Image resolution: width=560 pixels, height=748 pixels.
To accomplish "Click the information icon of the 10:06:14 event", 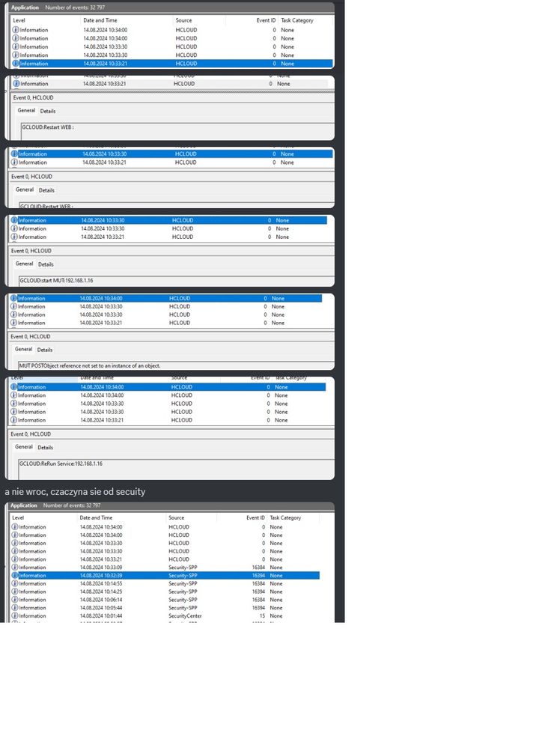I will [15, 600].
